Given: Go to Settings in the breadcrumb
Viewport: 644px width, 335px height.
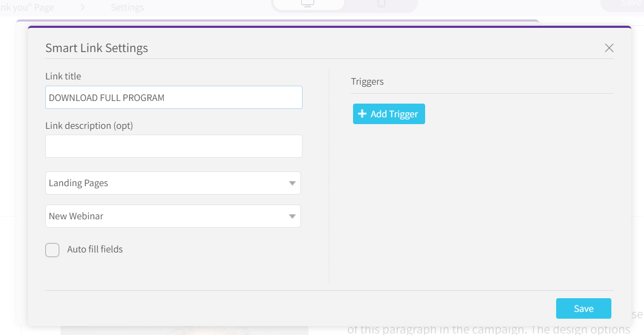Looking at the screenshot, I should point(127,7).
